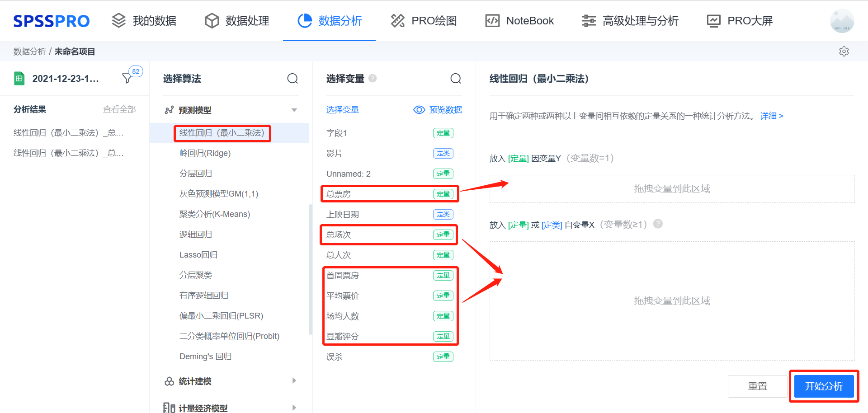This screenshot has width=868, height=413.
Task: Click 数据分析 breadcrumb
Action: point(29,52)
